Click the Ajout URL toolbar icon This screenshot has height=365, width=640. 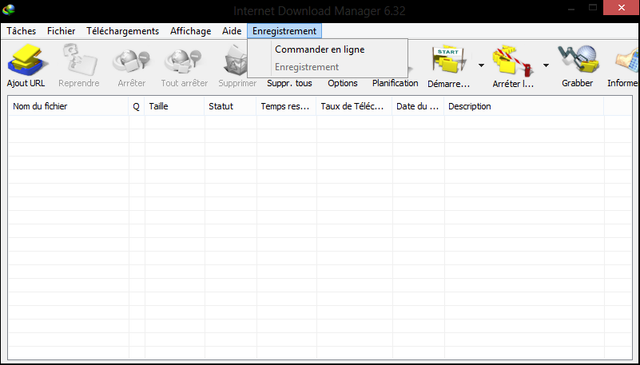[x=26, y=60]
